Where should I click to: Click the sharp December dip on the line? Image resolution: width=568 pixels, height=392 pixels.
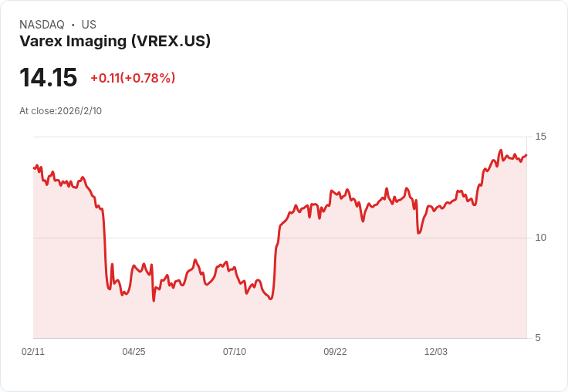pyautogui.click(x=418, y=232)
